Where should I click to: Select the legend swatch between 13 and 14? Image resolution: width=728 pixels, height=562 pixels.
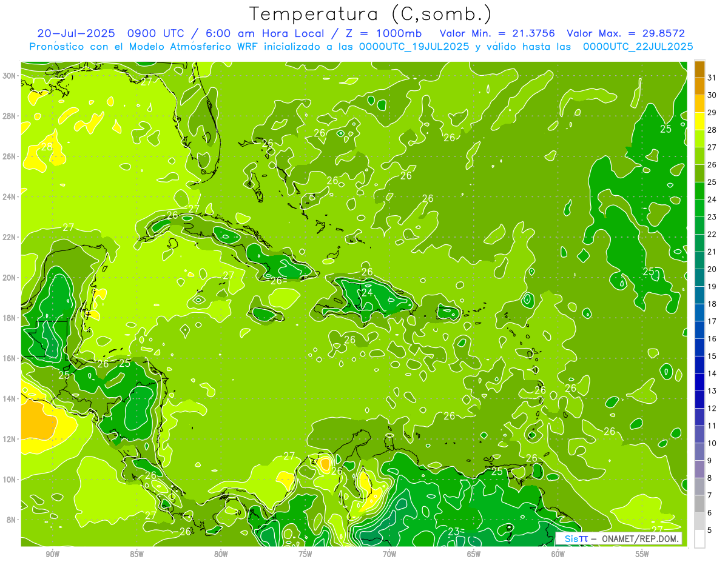pyautogui.click(x=699, y=382)
